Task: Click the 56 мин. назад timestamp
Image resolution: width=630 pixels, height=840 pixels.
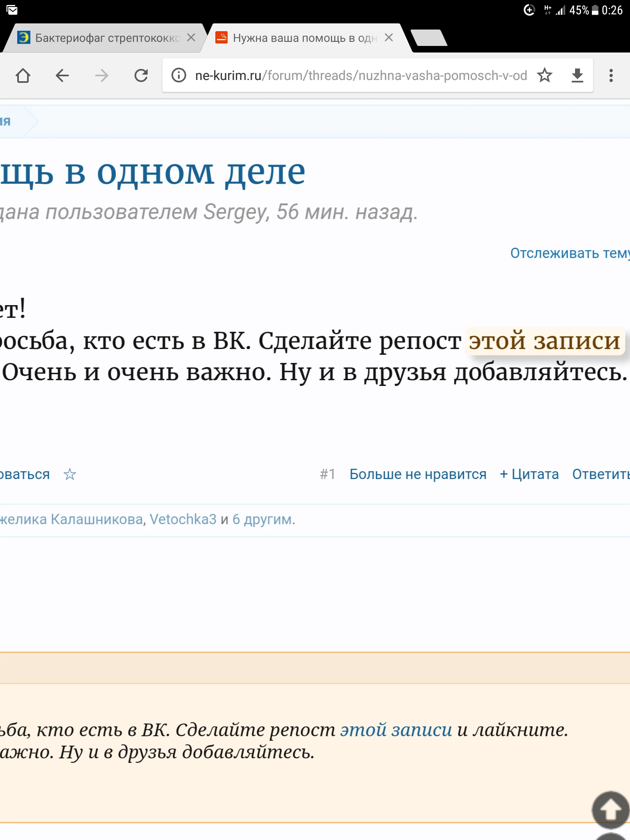Action: 347,212
